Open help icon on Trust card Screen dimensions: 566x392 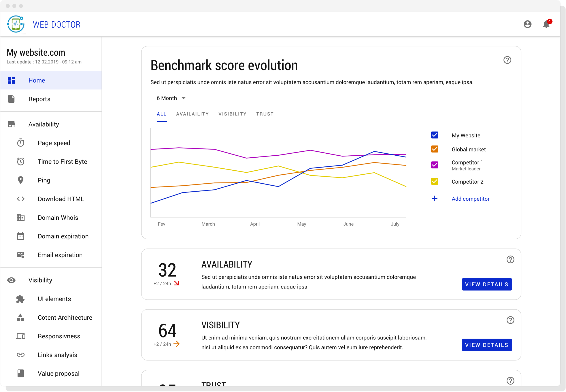click(x=510, y=381)
